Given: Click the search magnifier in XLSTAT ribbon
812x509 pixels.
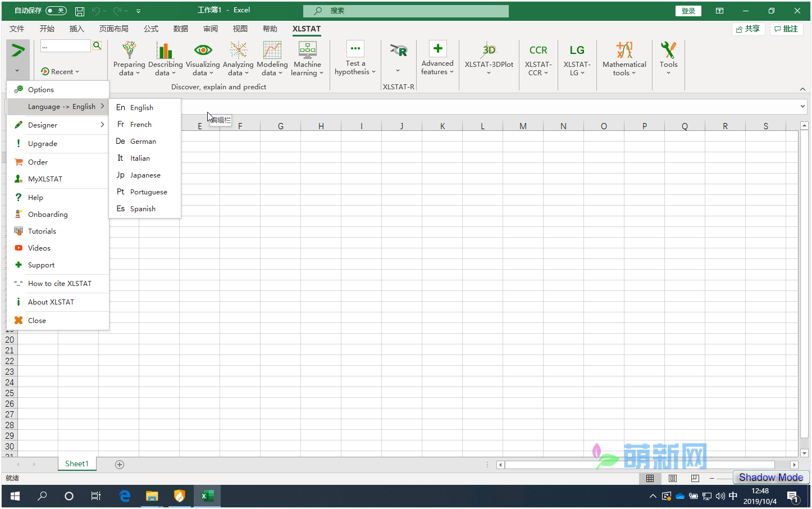Looking at the screenshot, I should click(x=97, y=46).
